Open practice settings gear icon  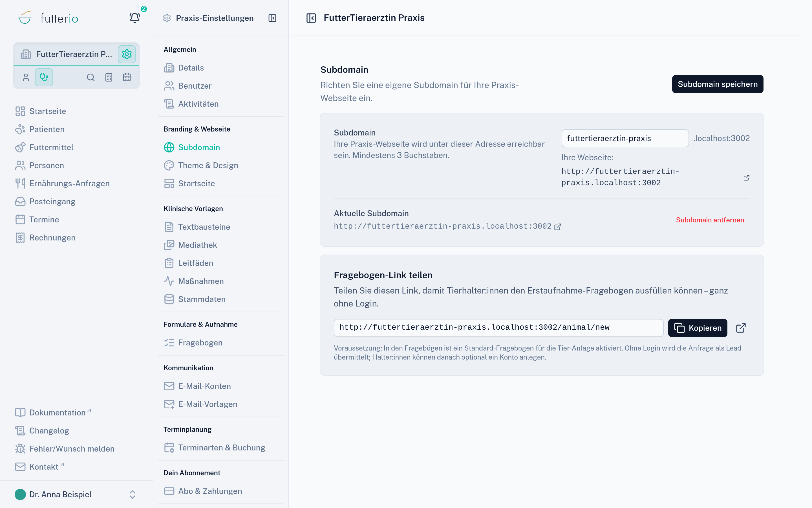(x=127, y=54)
